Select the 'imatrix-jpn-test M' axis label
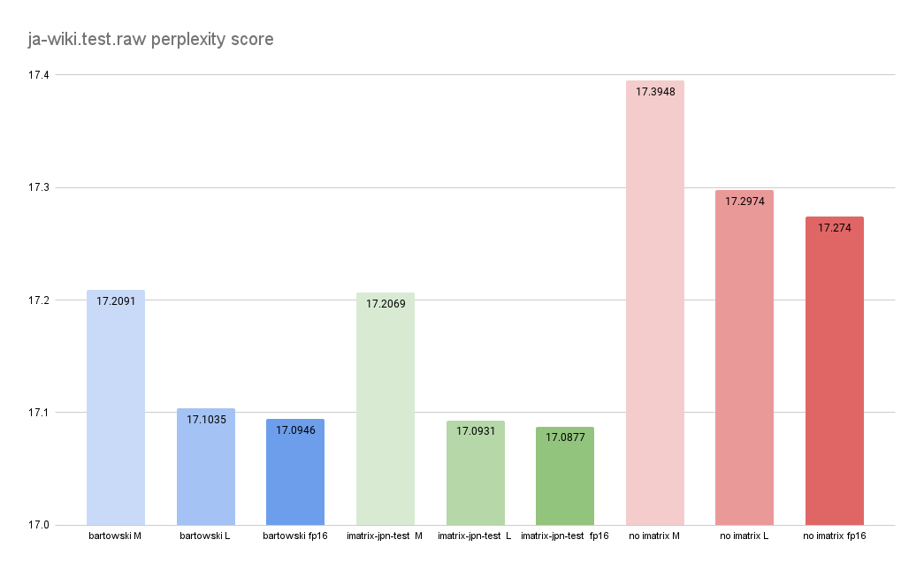 [x=385, y=536]
